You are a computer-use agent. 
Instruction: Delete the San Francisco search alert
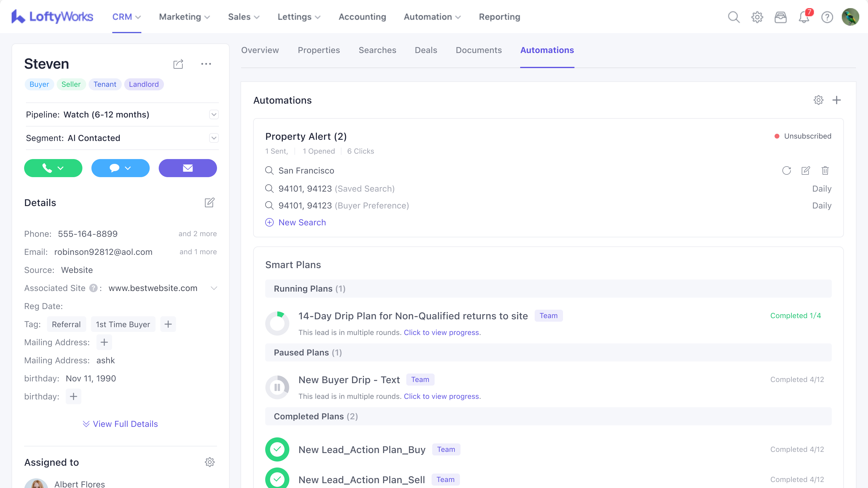(x=825, y=171)
